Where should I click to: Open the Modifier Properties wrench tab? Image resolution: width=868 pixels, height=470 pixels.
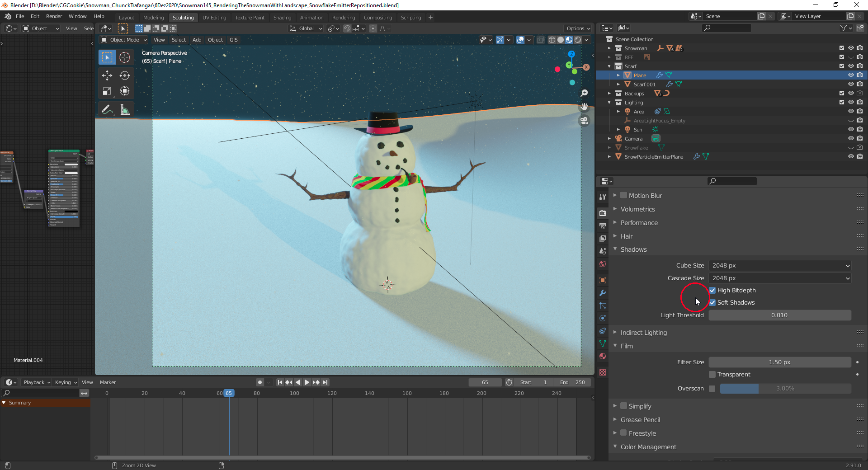602,294
